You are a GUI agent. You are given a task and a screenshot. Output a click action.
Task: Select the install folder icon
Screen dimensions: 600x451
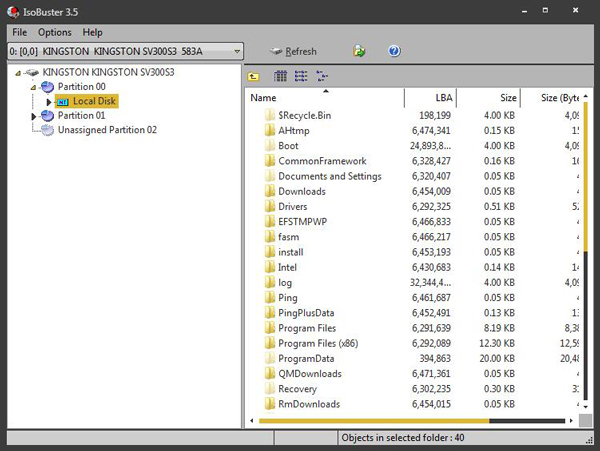pyautogui.click(x=270, y=252)
